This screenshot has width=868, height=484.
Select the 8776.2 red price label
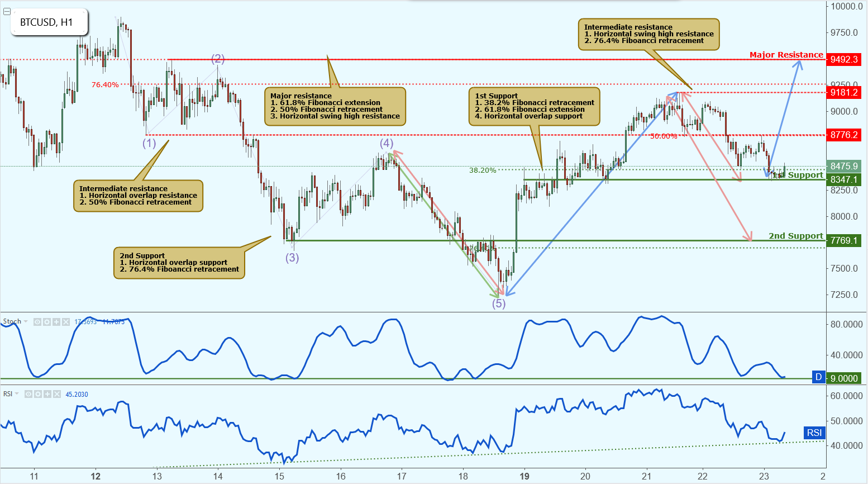[x=843, y=135]
